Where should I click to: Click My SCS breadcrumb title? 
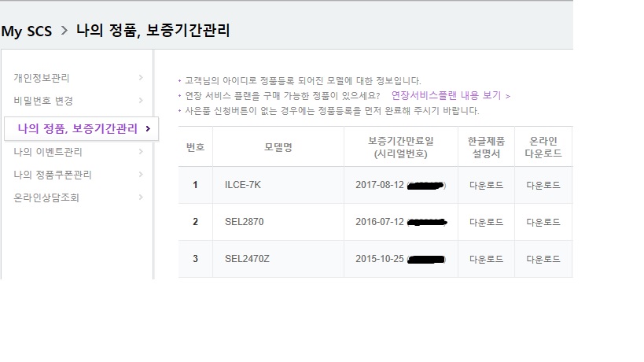coord(27,31)
